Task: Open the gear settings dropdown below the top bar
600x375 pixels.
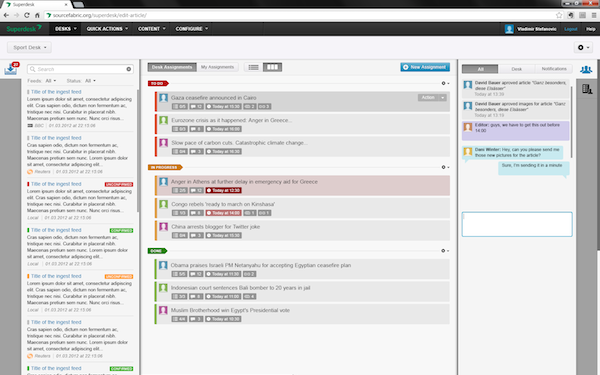Action: click(584, 47)
